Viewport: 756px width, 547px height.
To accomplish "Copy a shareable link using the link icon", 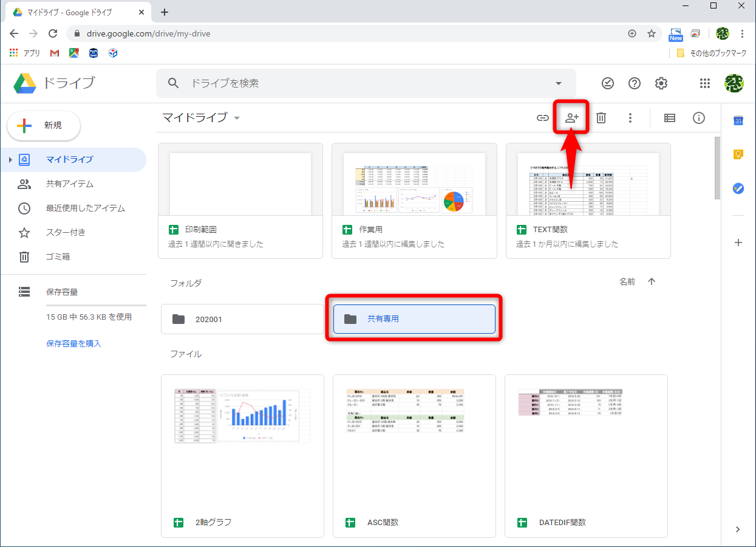I will tap(542, 117).
